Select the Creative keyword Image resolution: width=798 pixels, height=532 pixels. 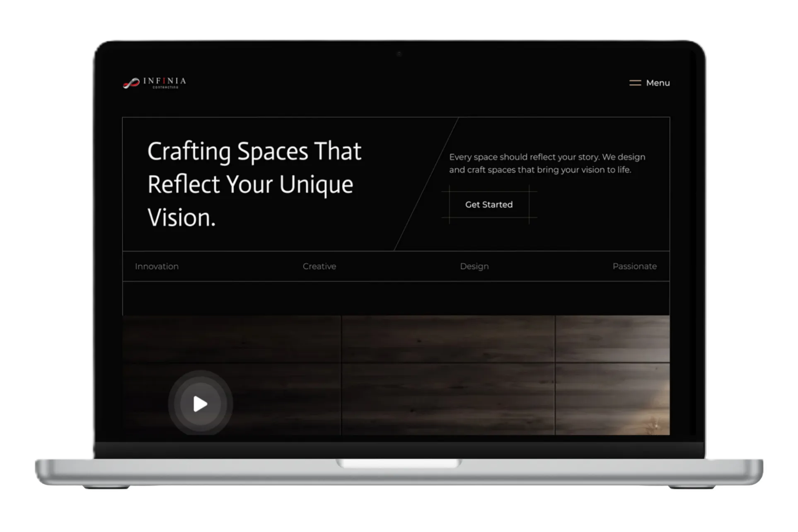click(319, 266)
